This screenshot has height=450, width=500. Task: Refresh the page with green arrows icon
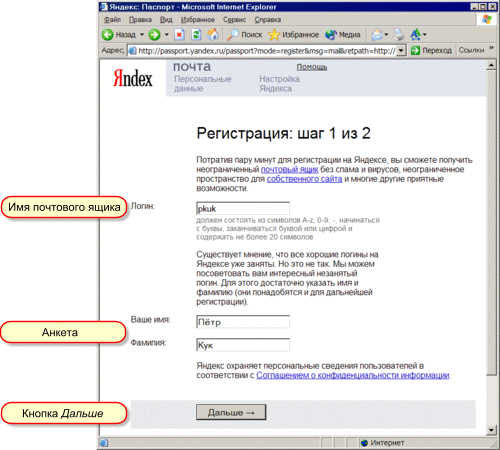tap(196, 34)
